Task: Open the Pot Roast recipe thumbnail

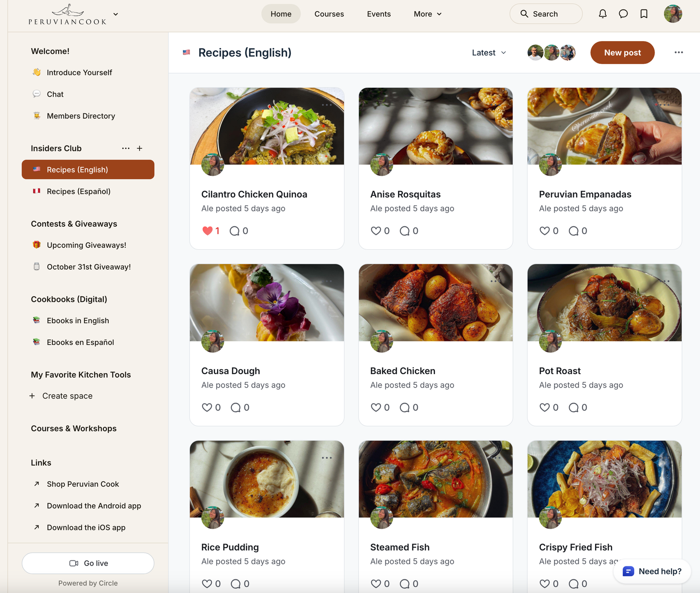Action: (x=604, y=302)
